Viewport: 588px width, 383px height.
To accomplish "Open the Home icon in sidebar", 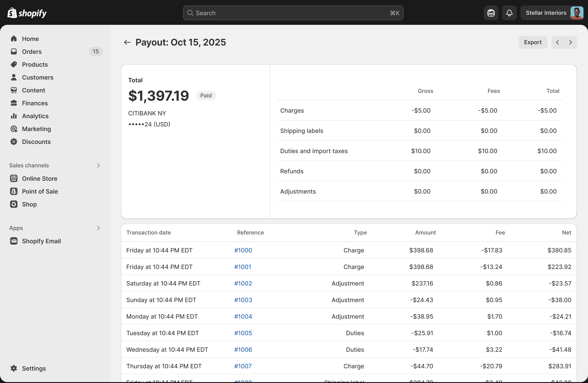I will click(14, 39).
